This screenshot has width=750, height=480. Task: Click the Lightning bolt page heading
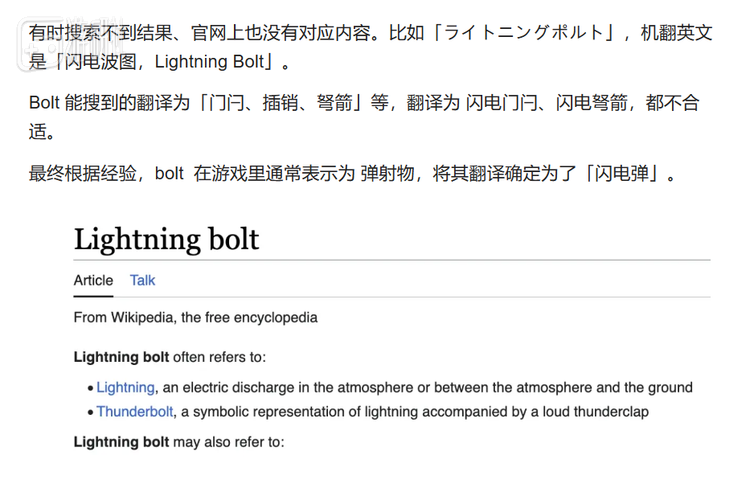coord(166,239)
